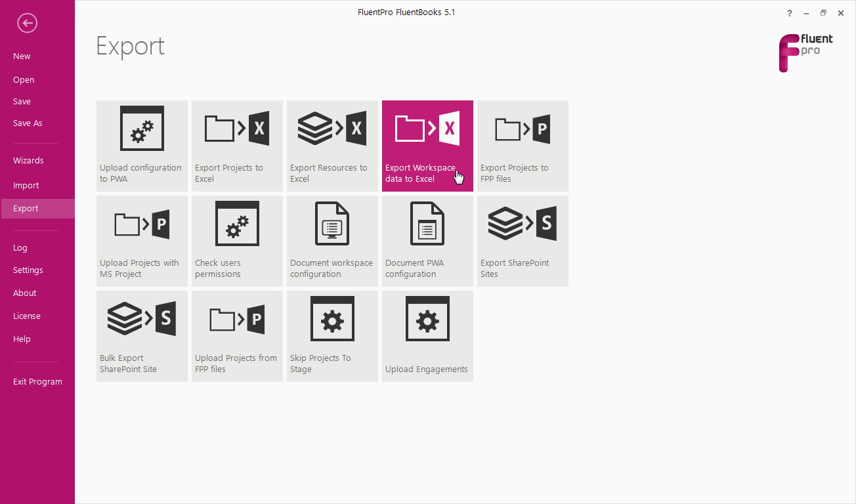Click Export SharePoint Sites icon
856x504 pixels.
(523, 224)
